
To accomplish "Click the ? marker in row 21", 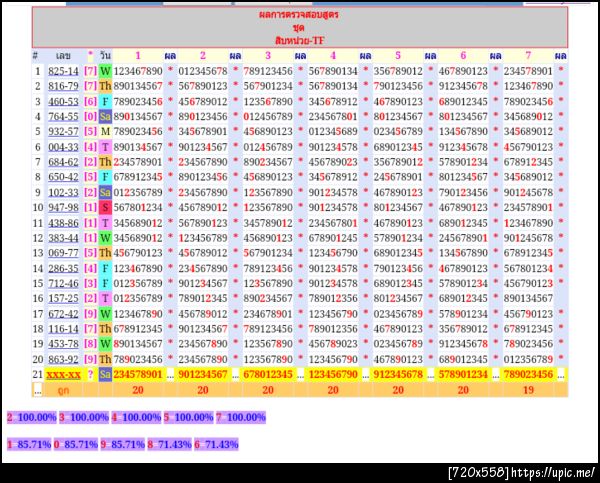I will click(x=90, y=374).
